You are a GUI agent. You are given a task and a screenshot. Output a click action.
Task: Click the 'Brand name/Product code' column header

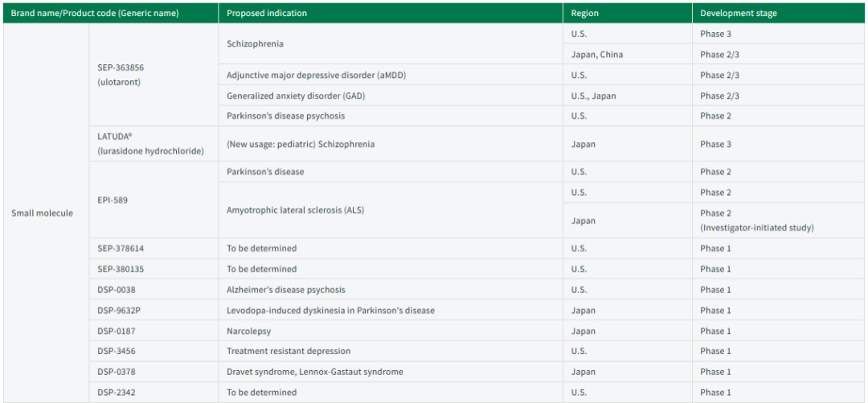click(95, 14)
